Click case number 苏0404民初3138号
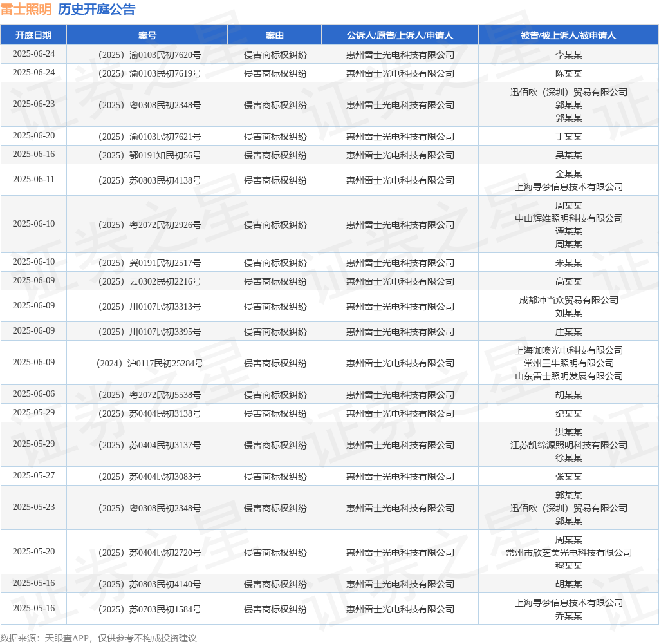This screenshot has width=659, height=644. click(149, 413)
